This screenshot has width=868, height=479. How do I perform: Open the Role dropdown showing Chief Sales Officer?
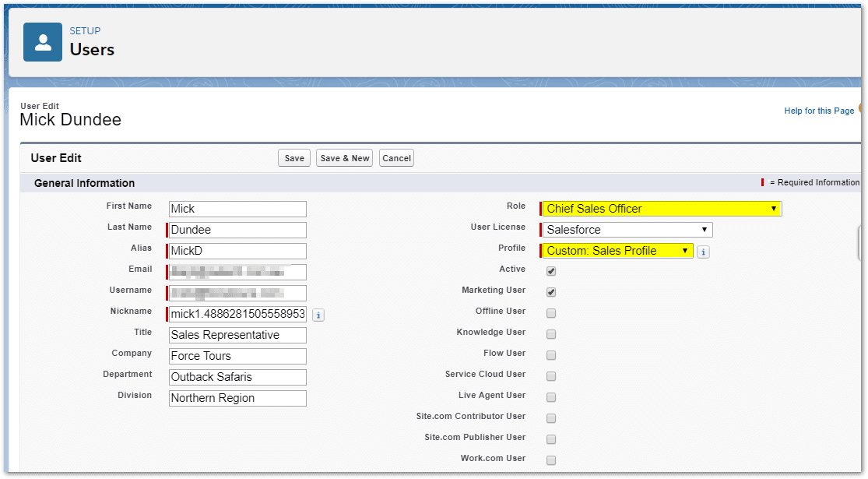[x=662, y=209]
